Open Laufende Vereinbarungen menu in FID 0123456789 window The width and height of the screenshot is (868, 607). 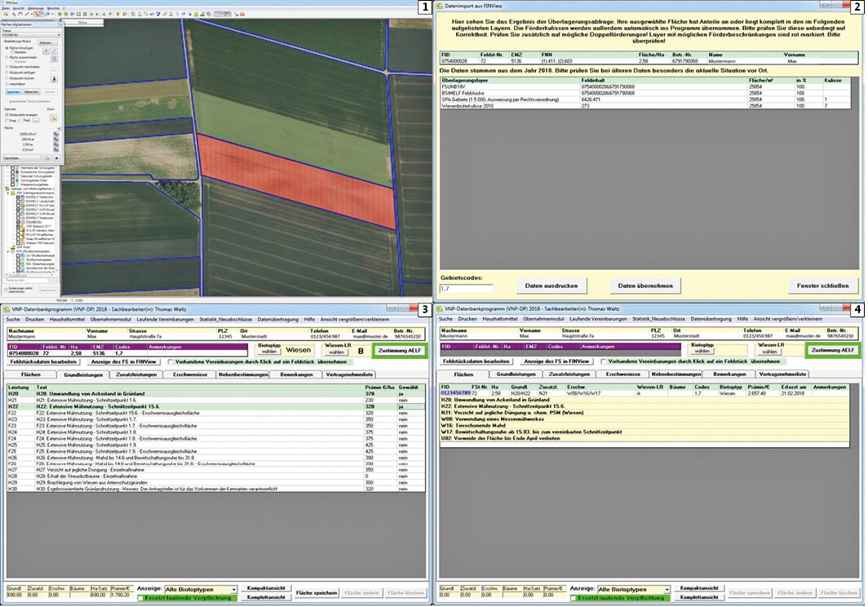pyautogui.click(x=598, y=319)
